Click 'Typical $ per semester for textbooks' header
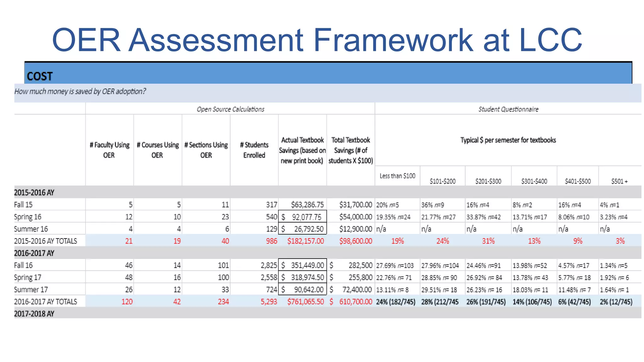The height and width of the screenshot is (362, 644). tap(508, 140)
